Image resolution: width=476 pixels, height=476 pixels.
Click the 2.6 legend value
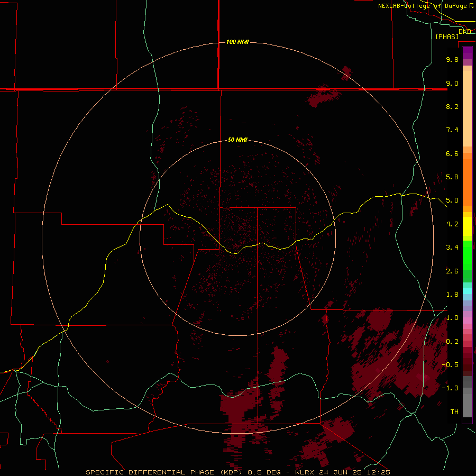tap(452, 271)
